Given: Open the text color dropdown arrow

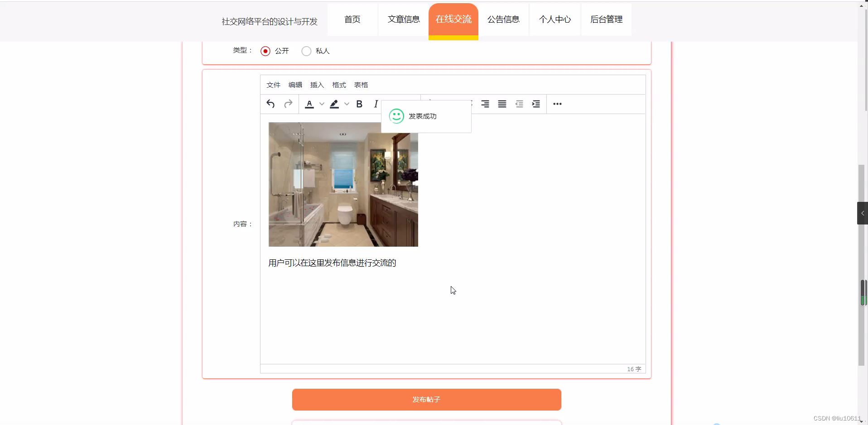Looking at the screenshot, I should click(322, 104).
